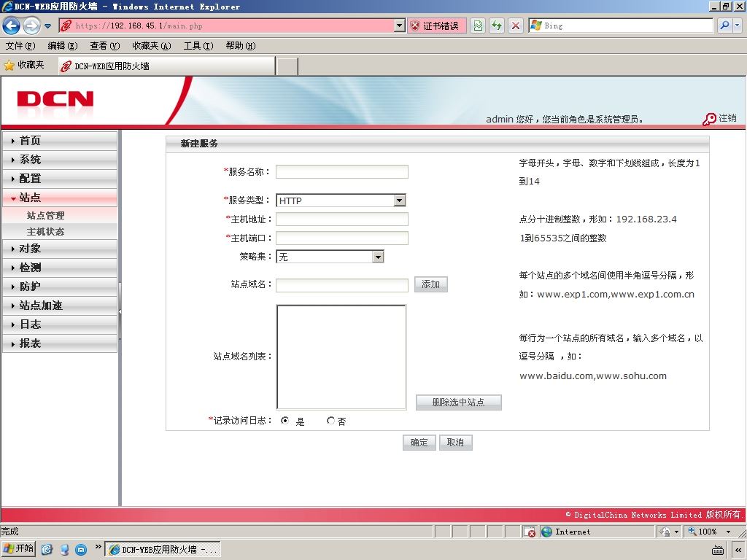Click the status bar blocked popup icon

[530, 532]
